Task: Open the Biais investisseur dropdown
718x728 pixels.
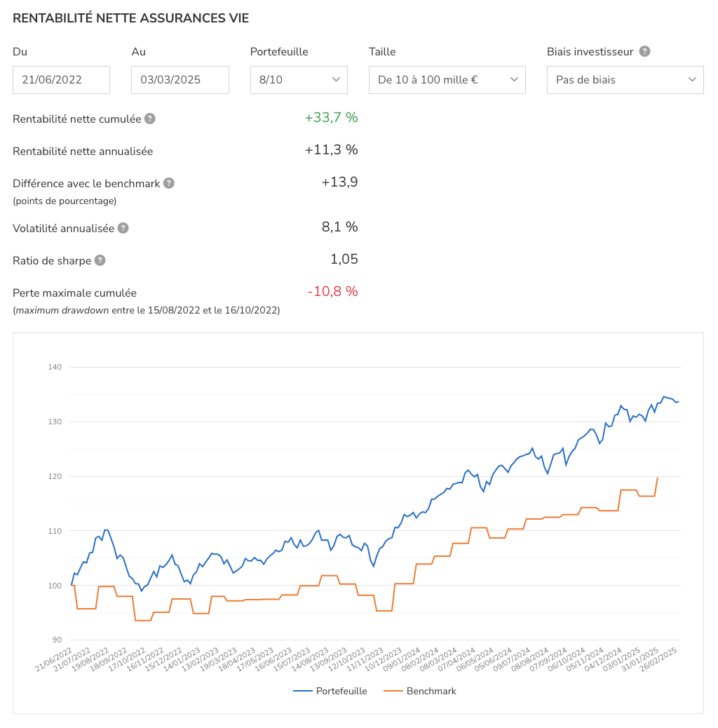Action: [624, 79]
